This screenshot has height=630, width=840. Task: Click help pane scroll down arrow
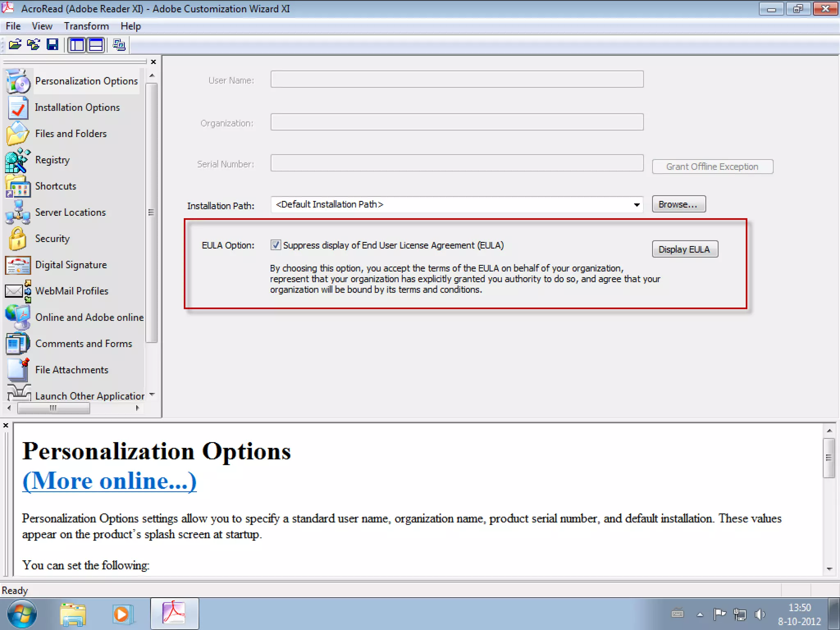pos(829,569)
